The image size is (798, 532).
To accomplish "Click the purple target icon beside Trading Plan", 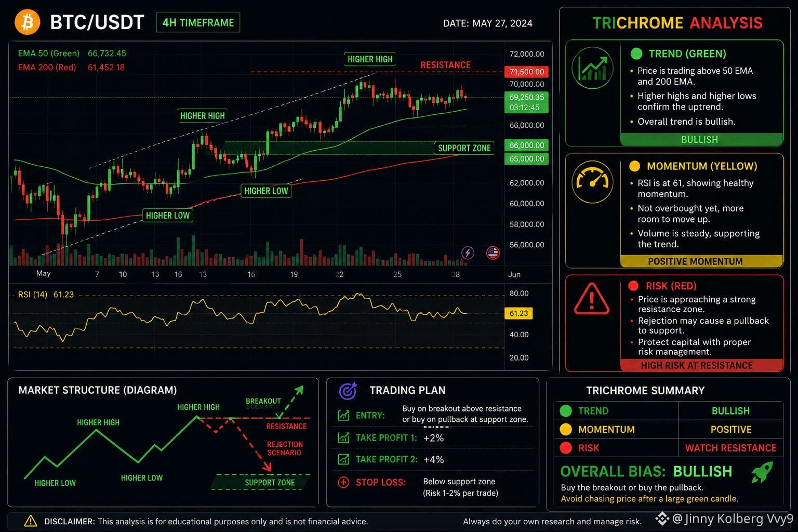I will [x=348, y=391].
